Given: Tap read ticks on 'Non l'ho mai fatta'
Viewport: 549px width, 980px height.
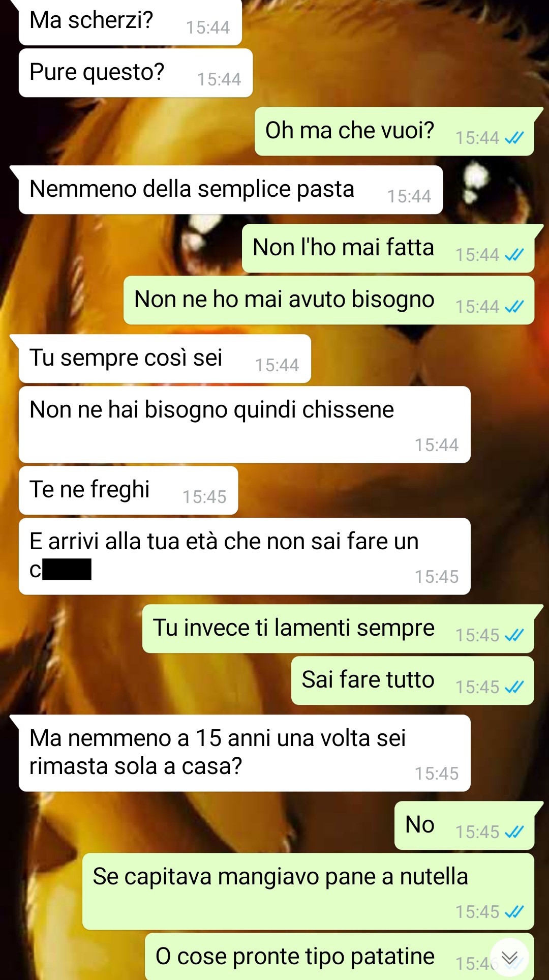Looking at the screenshot, I should 514,255.
